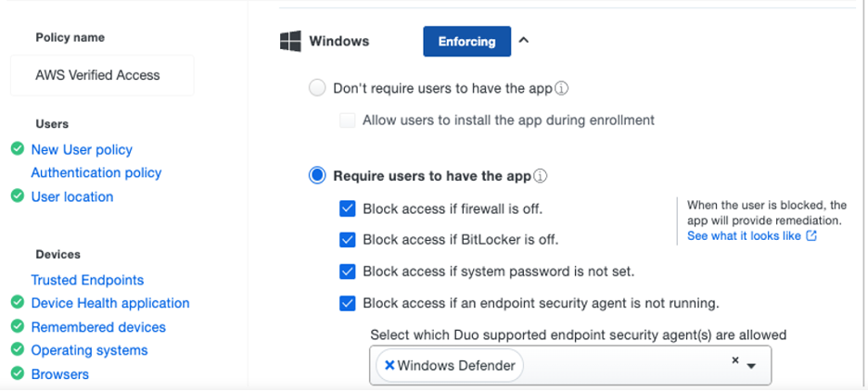The width and height of the screenshot is (868, 391).
Task: Click the Enforcing status button
Action: (x=466, y=41)
